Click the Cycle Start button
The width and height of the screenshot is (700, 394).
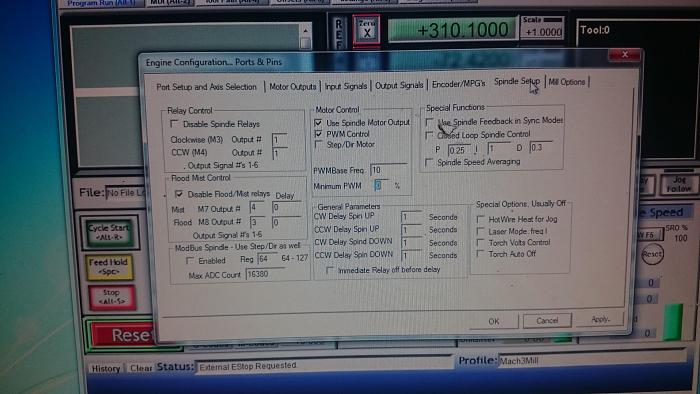click(x=109, y=232)
